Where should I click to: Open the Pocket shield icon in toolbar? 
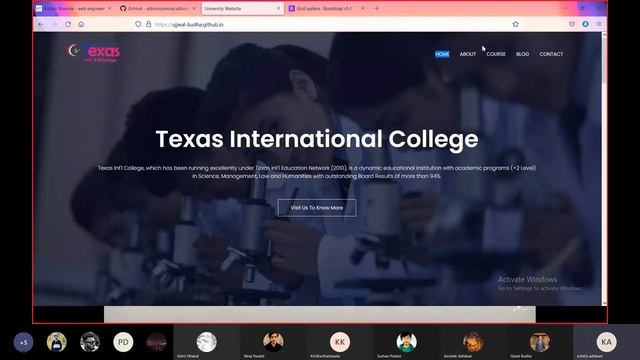point(572,24)
